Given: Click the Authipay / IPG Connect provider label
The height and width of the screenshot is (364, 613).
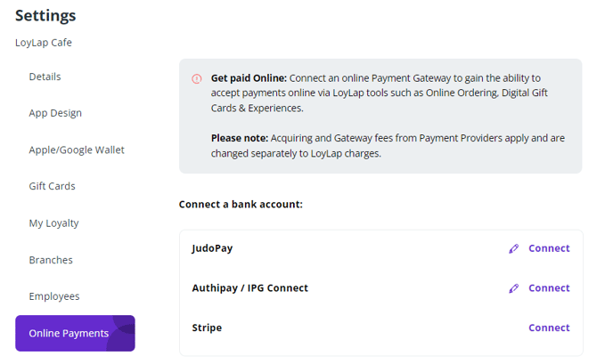Looking at the screenshot, I should (250, 288).
